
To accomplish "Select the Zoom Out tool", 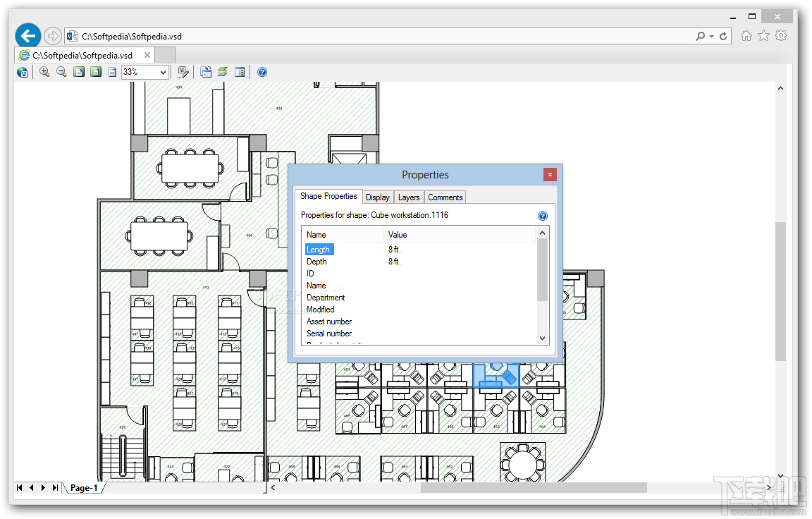I will coord(61,71).
